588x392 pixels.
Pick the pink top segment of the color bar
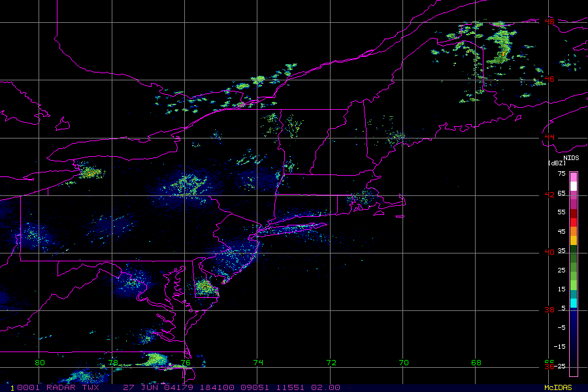tap(574, 177)
